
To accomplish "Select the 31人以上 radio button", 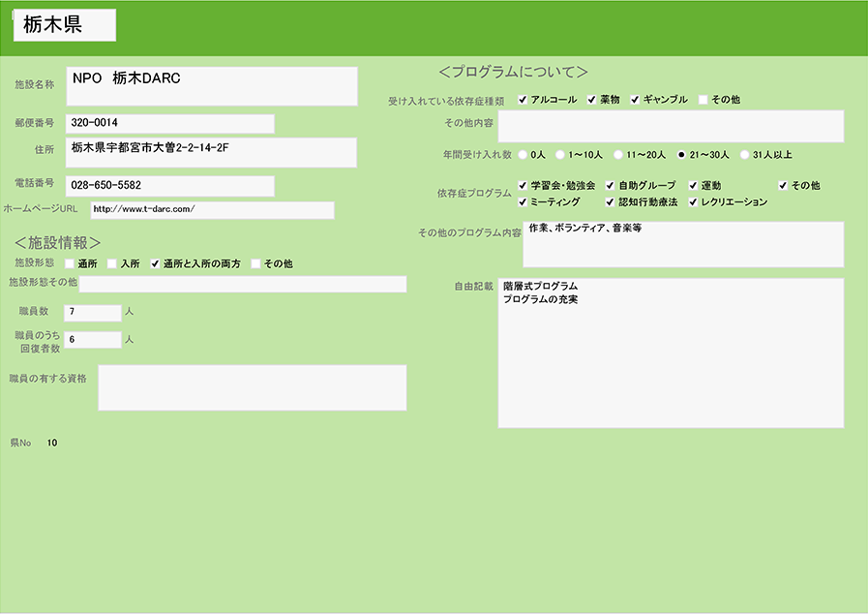I will (x=744, y=154).
